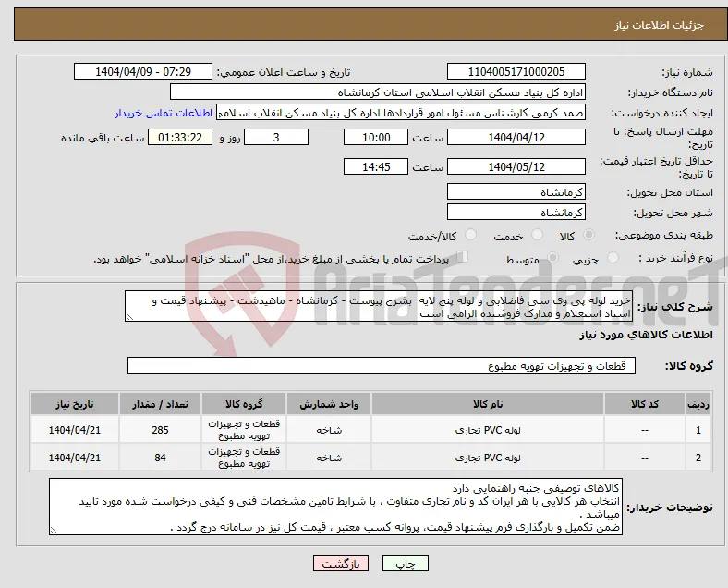Click the delivery city field کرمانشاه
The image size is (728, 588).
coord(516,213)
